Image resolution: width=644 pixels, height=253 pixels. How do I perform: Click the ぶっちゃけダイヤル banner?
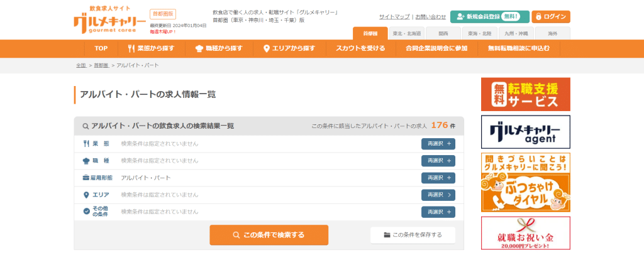[525, 182]
